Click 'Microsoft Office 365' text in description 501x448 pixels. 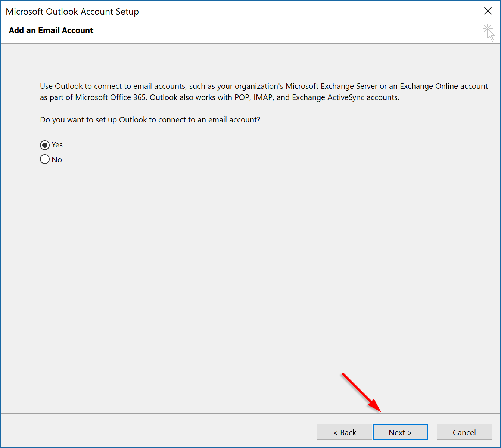click(110, 97)
